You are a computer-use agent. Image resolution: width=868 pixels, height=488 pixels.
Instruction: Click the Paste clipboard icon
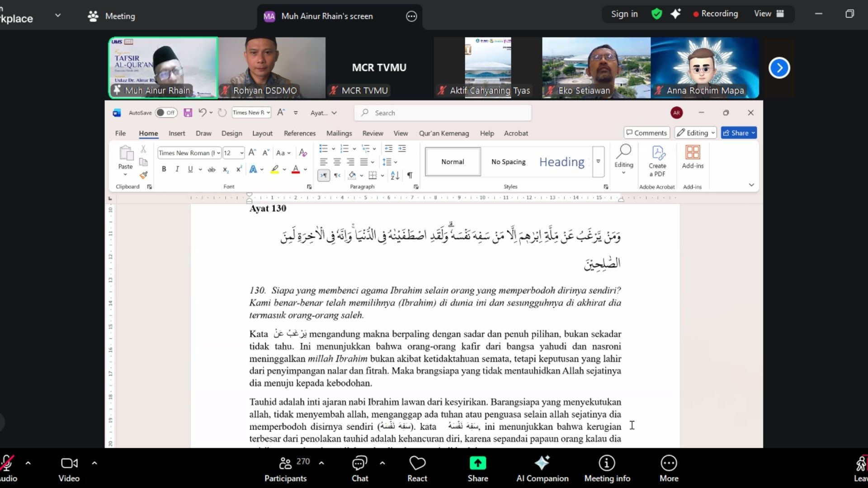pyautogui.click(x=126, y=154)
